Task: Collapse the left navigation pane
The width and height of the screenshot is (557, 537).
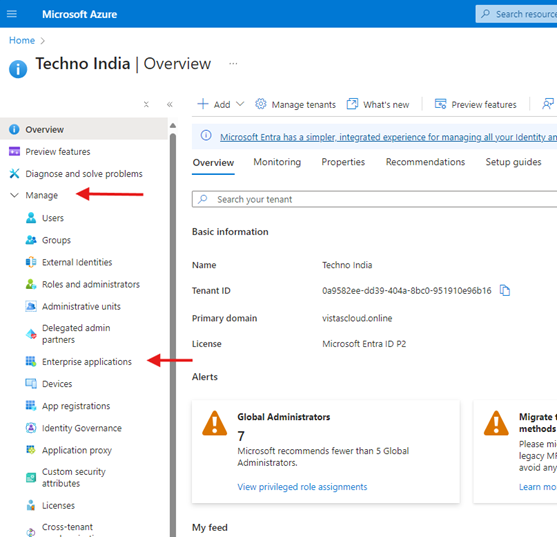Action: 170,104
